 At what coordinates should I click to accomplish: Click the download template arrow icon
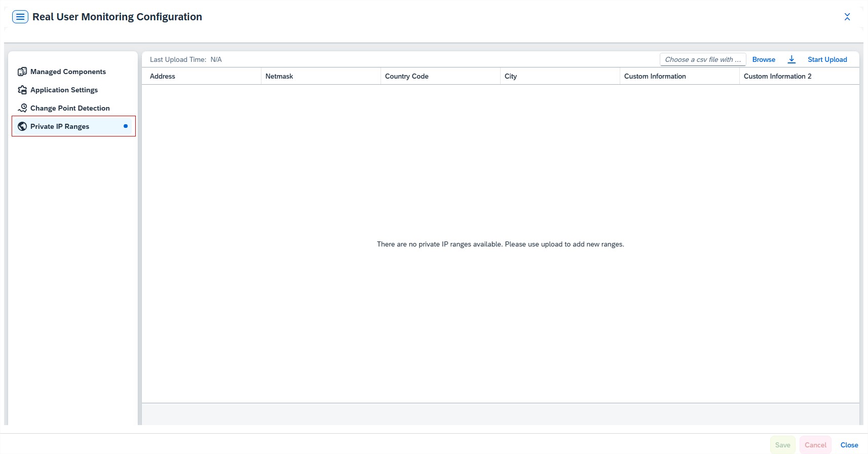(x=791, y=59)
